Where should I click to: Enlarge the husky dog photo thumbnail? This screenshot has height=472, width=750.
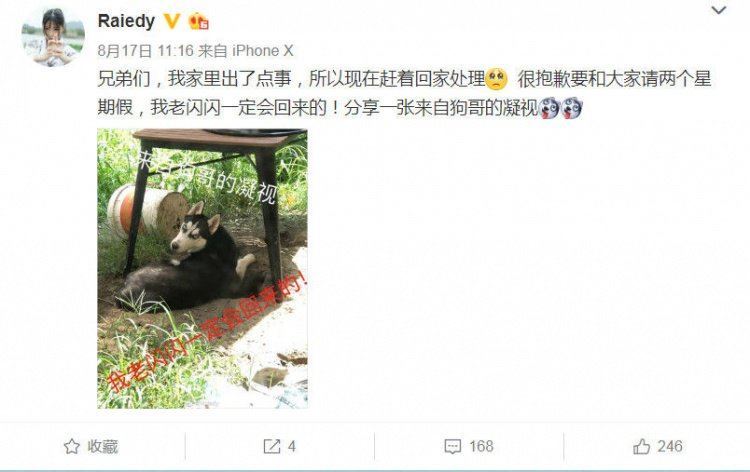point(202,268)
